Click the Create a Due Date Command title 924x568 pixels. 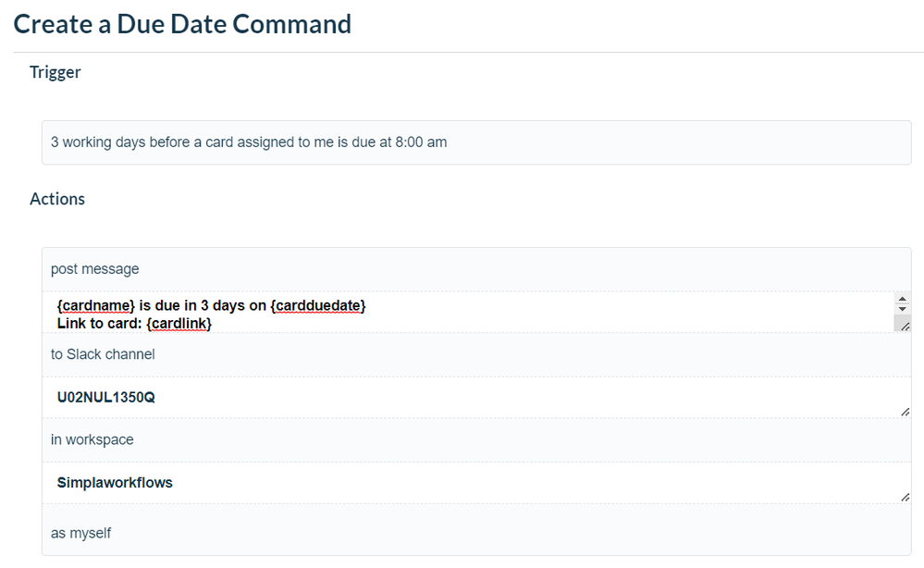(x=182, y=24)
